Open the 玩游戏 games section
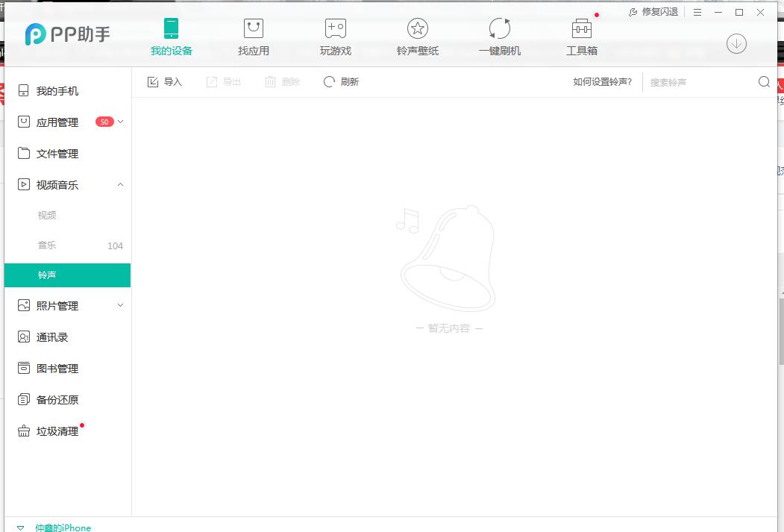784x532 pixels. (335, 36)
